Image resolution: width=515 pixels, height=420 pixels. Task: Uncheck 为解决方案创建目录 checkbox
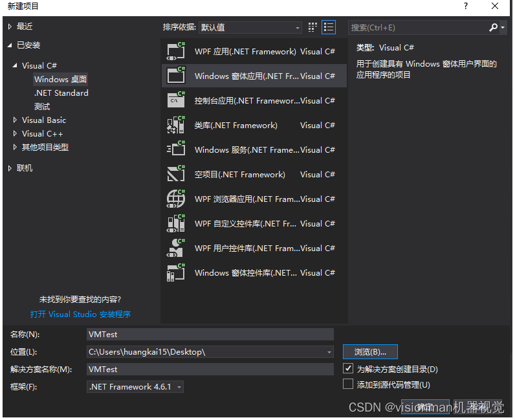coord(348,368)
